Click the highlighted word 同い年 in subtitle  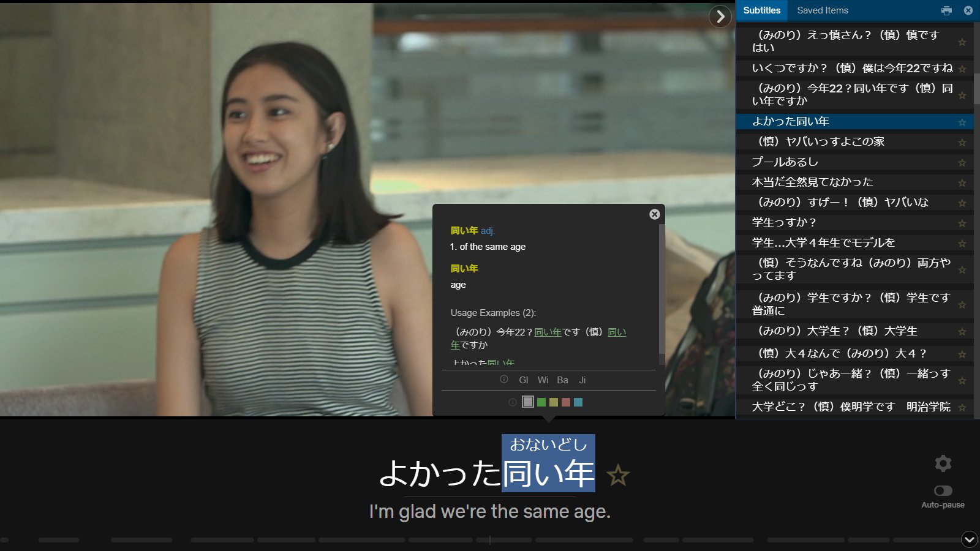[548, 474]
